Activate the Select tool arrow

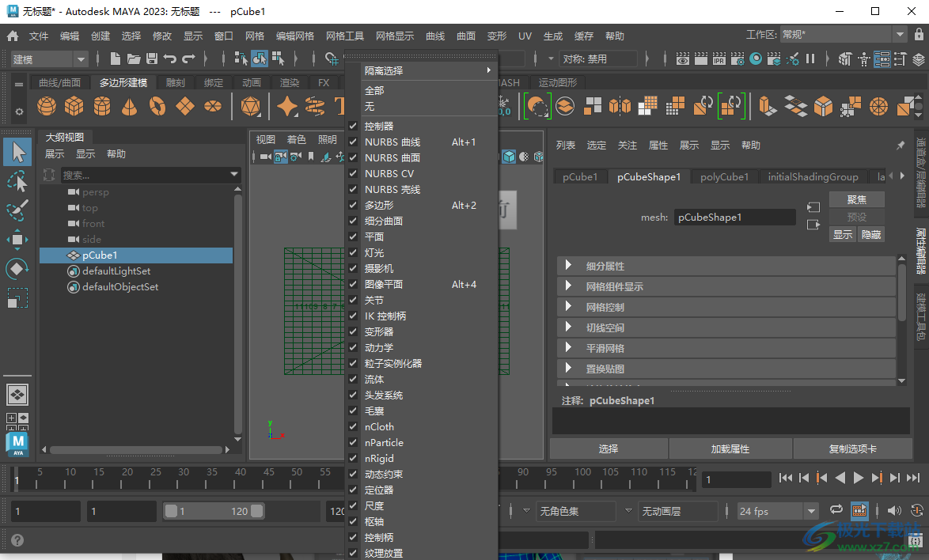tap(17, 152)
